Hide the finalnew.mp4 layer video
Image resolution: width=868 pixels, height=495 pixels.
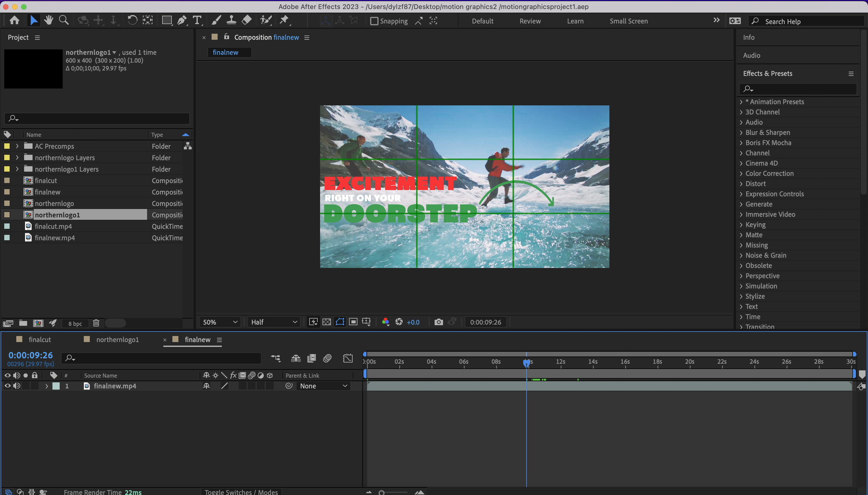tap(7, 386)
